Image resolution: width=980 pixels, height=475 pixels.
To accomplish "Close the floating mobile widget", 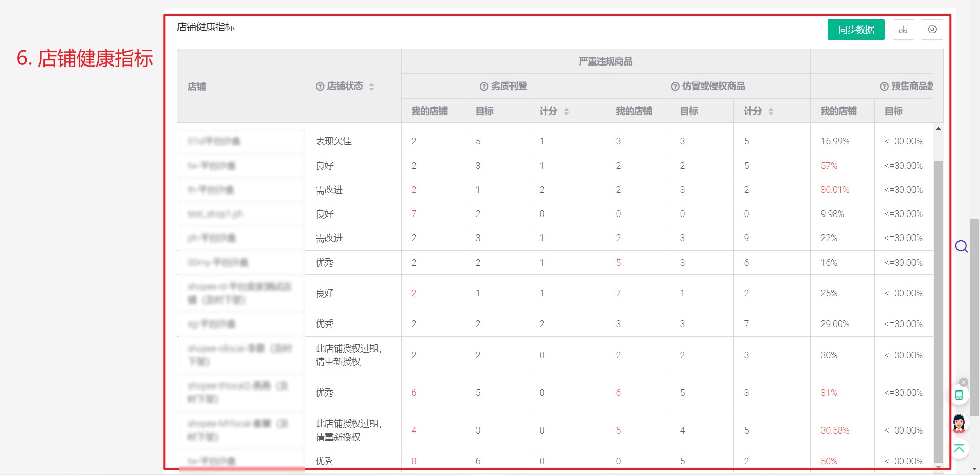I will [x=964, y=382].
